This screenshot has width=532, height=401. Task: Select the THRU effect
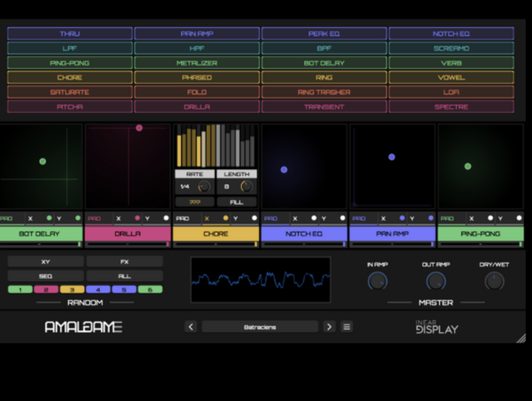tap(70, 33)
